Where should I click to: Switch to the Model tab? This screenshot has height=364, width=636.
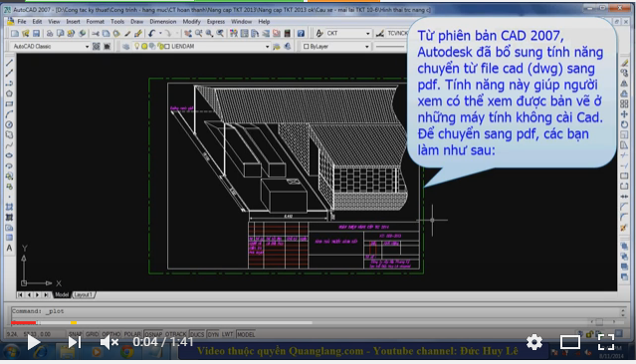tap(62, 294)
